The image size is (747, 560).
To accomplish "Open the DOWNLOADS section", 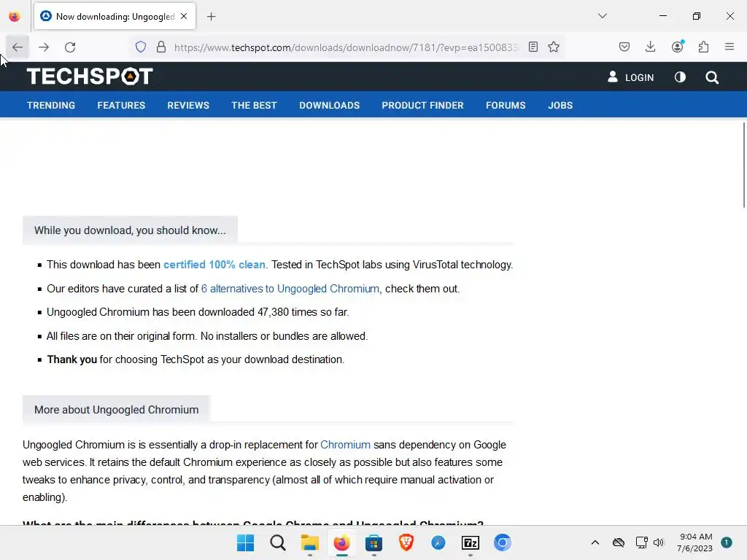I will (329, 105).
